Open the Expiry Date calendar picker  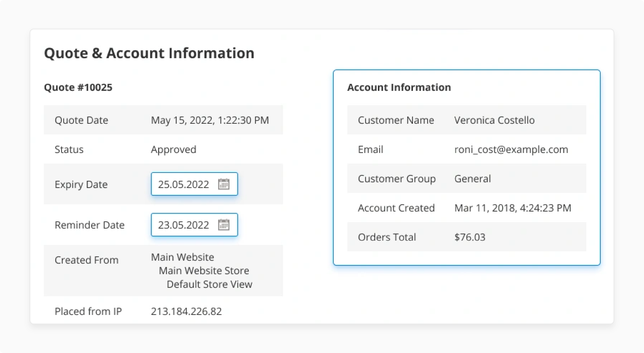(224, 184)
